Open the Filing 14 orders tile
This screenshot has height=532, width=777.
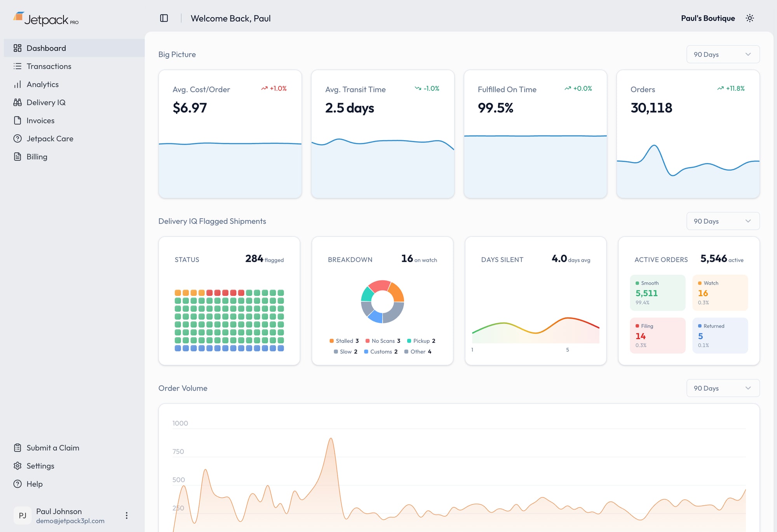[658, 336]
